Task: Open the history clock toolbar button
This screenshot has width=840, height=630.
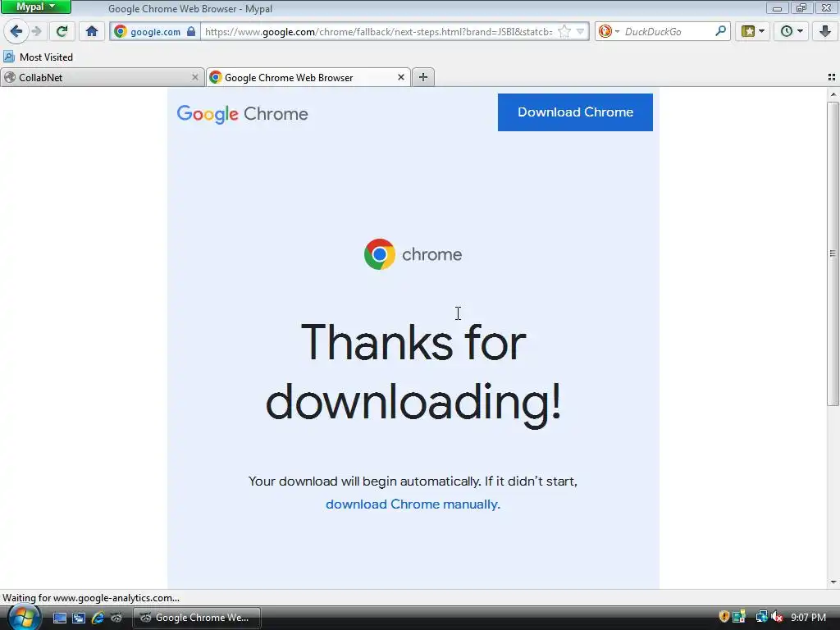Action: [x=792, y=32]
